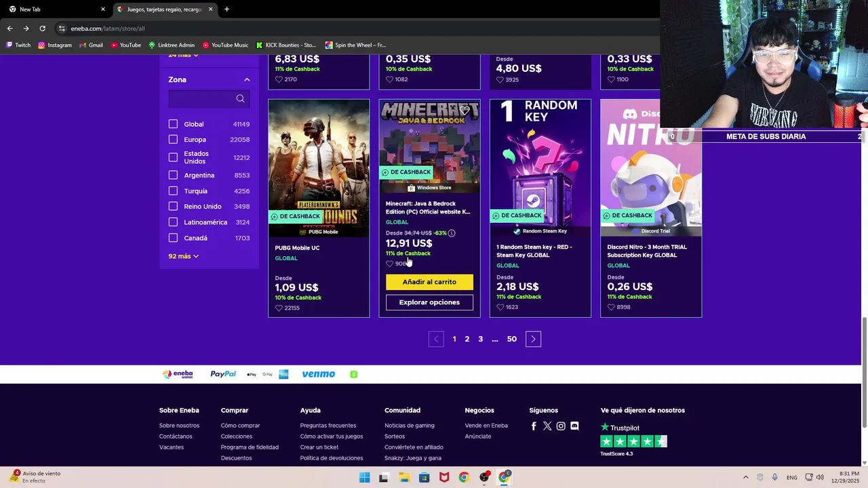
Task: Click the page vertical scrollbar
Action: (x=864, y=373)
